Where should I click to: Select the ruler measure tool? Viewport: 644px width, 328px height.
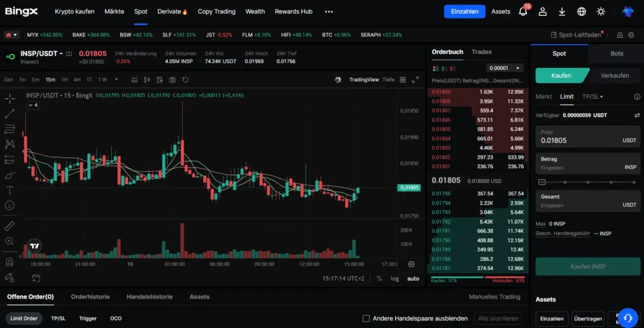(x=9, y=225)
